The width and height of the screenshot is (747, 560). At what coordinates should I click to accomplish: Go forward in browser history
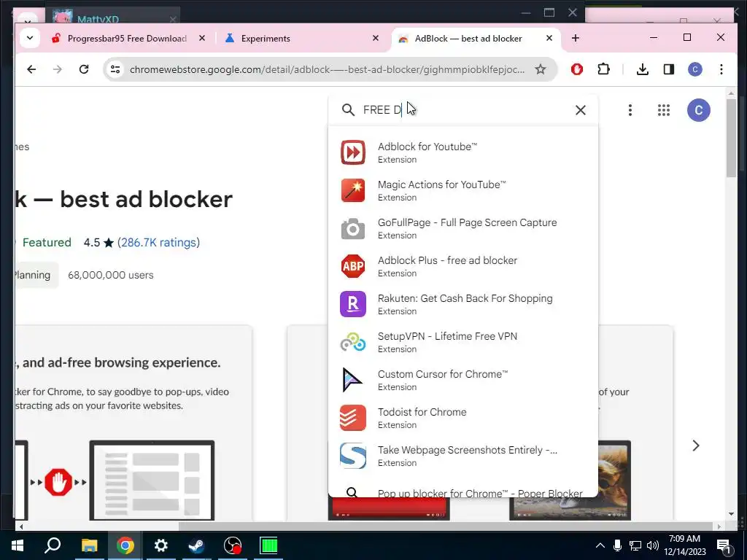tap(58, 69)
